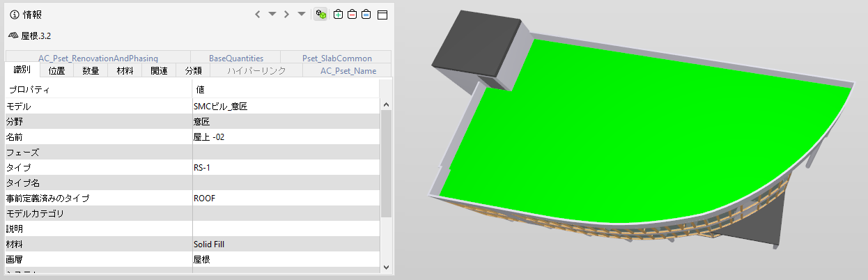868x280 pixels.
Task: Open the BaseQuantities tab
Action: pos(235,58)
